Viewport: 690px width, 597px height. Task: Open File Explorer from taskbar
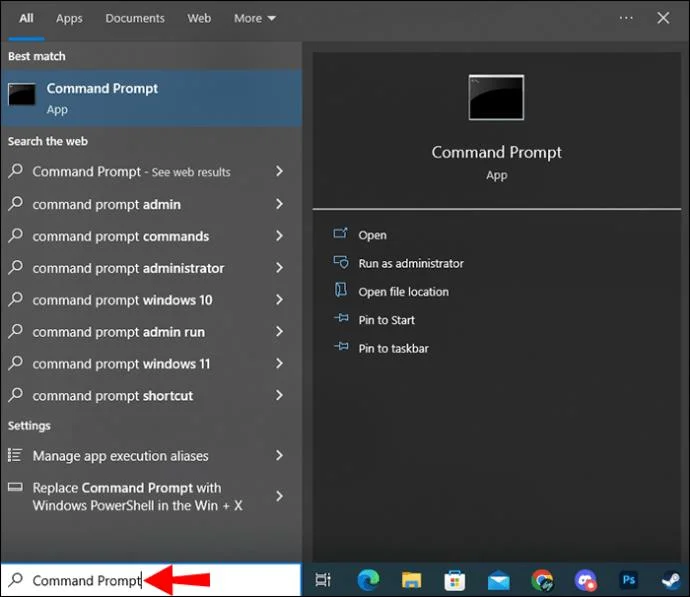tap(411, 580)
